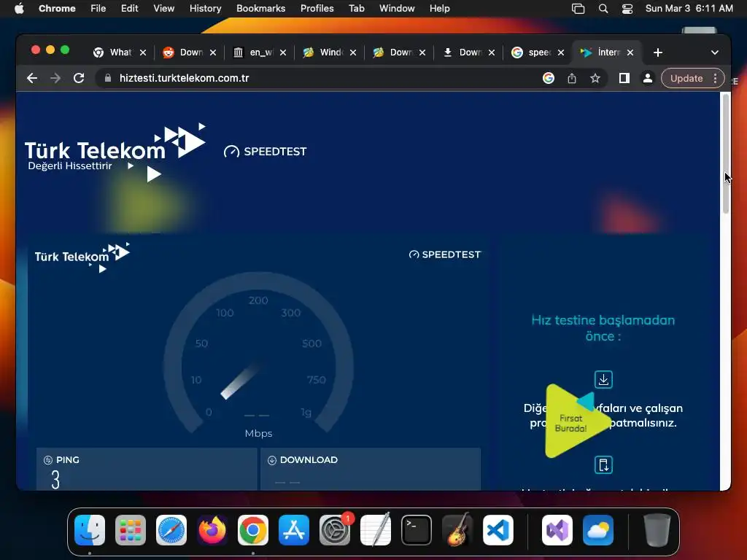Bookmark this page with the star icon
The image size is (747, 560).
(595, 78)
